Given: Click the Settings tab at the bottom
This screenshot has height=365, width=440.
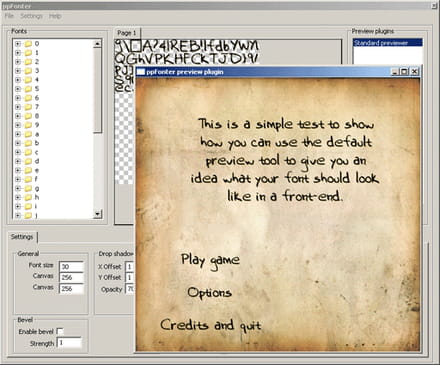Looking at the screenshot, I should coord(22,237).
